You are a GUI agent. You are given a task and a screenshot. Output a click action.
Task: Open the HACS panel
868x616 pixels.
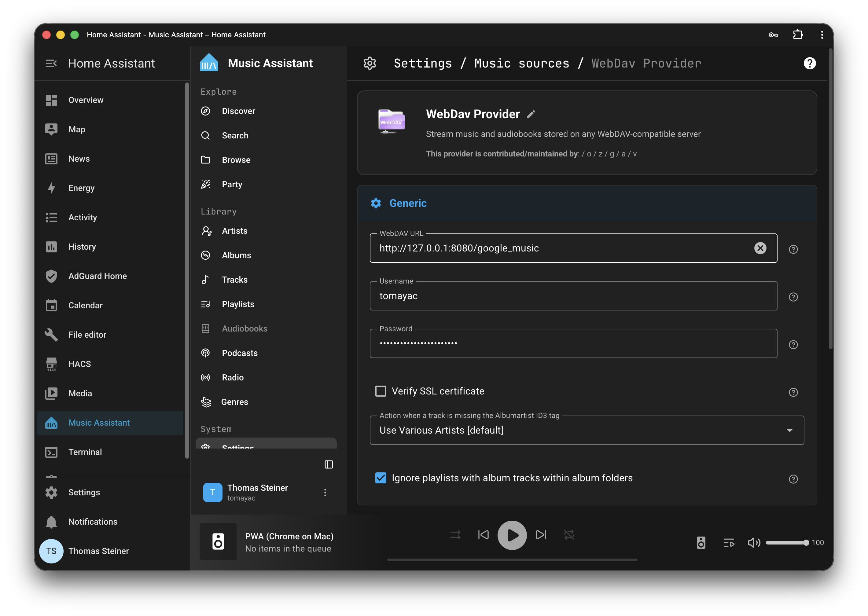tap(110, 364)
